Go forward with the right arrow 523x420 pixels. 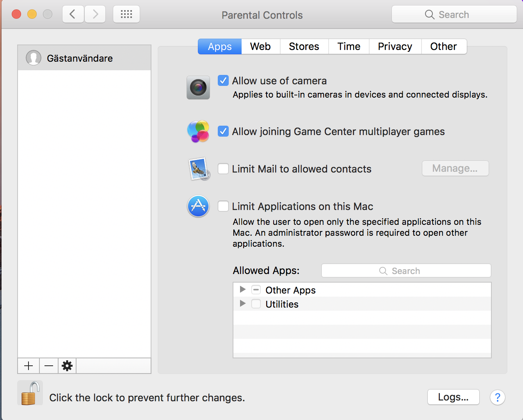coord(95,14)
